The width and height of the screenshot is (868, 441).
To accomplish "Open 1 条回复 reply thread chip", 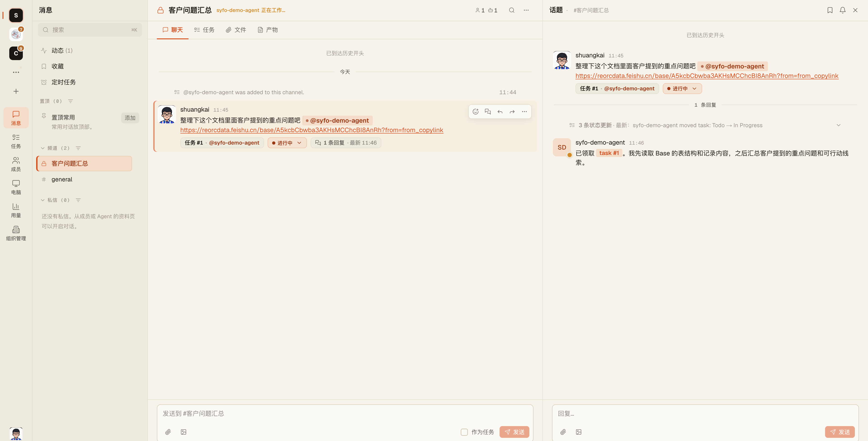I will pyautogui.click(x=346, y=143).
